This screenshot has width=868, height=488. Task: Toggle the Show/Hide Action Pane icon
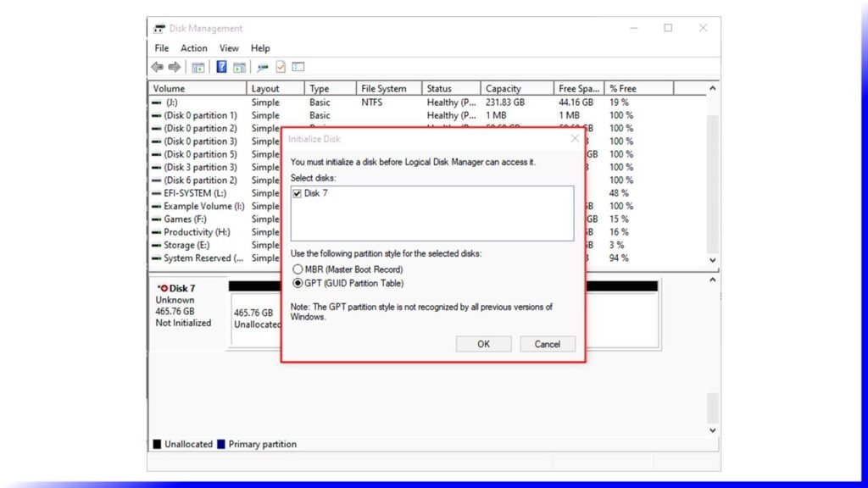coord(239,67)
